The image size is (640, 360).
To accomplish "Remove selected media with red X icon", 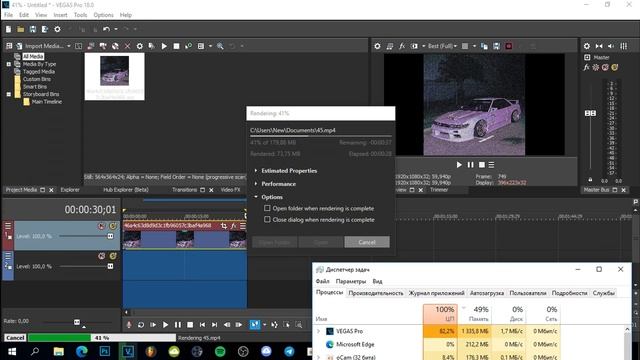I will [x=127, y=46].
